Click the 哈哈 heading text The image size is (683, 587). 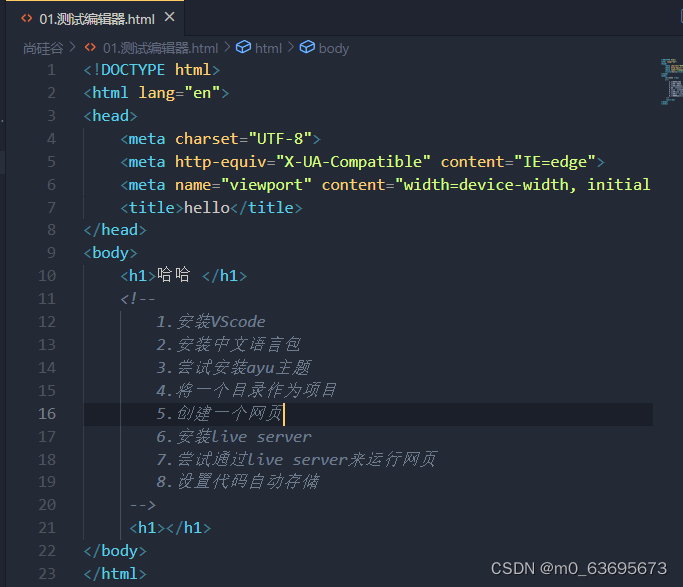click(x=174, y=275)
